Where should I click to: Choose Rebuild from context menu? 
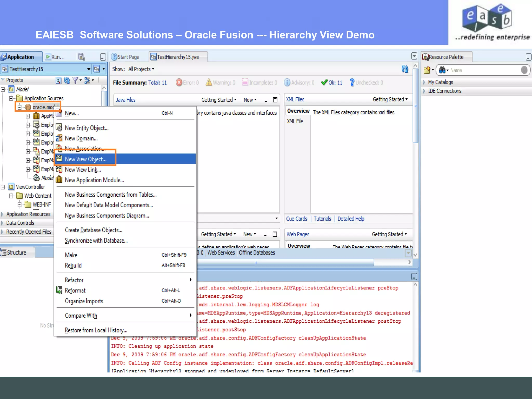pyautogui.click(x=125, y=265)
